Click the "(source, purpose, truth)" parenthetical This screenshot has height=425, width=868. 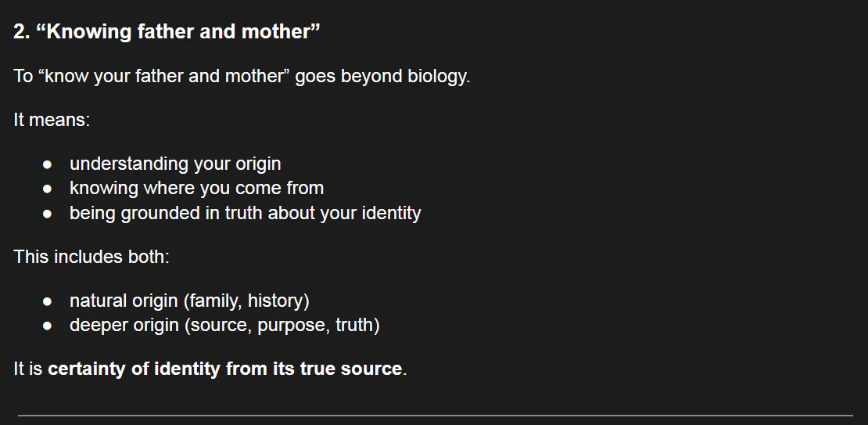pyautogui.click(x=282, y=325)
